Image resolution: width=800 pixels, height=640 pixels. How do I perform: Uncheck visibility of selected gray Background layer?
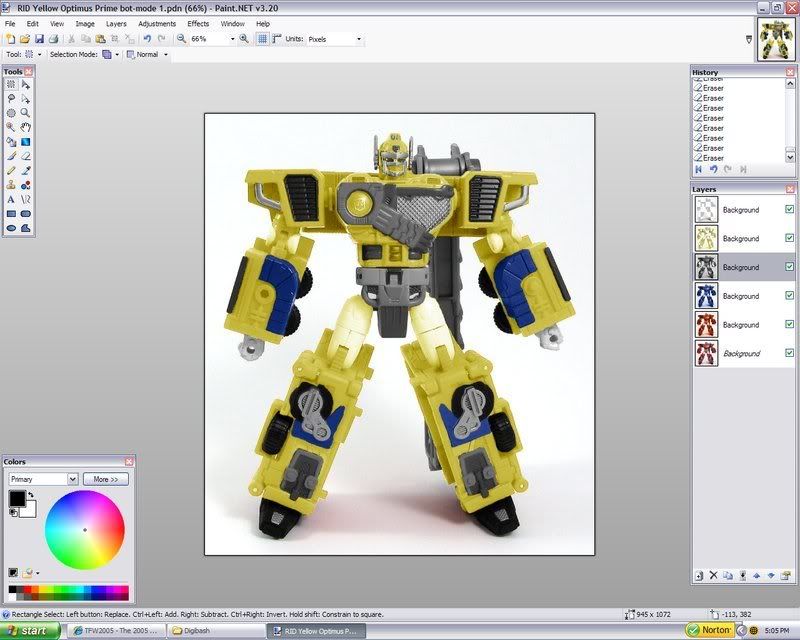pyautogui.click(x=789, y=266)
